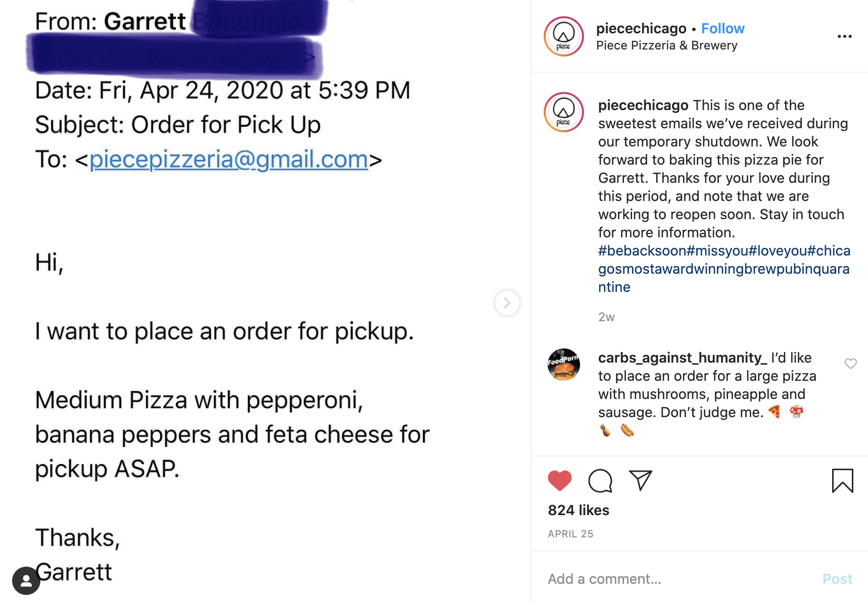
Task: Open piecechicago profile picture in header
Action: click(564, 36)
